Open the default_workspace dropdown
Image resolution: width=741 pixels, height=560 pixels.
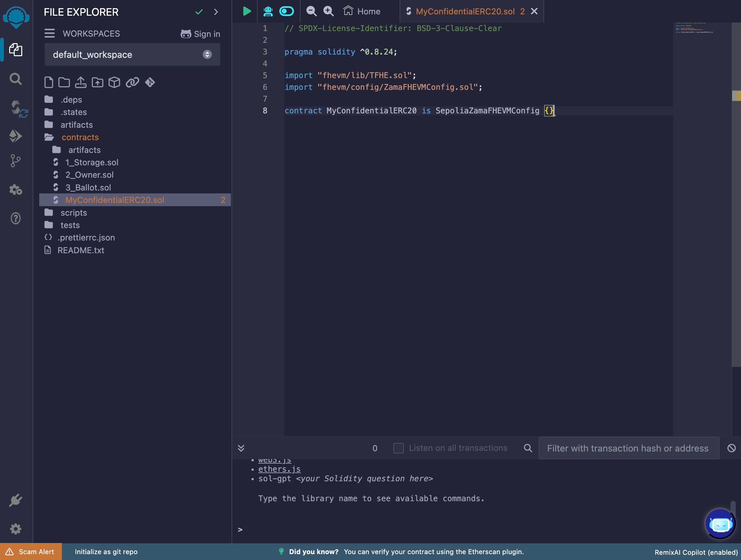[132, 55]
